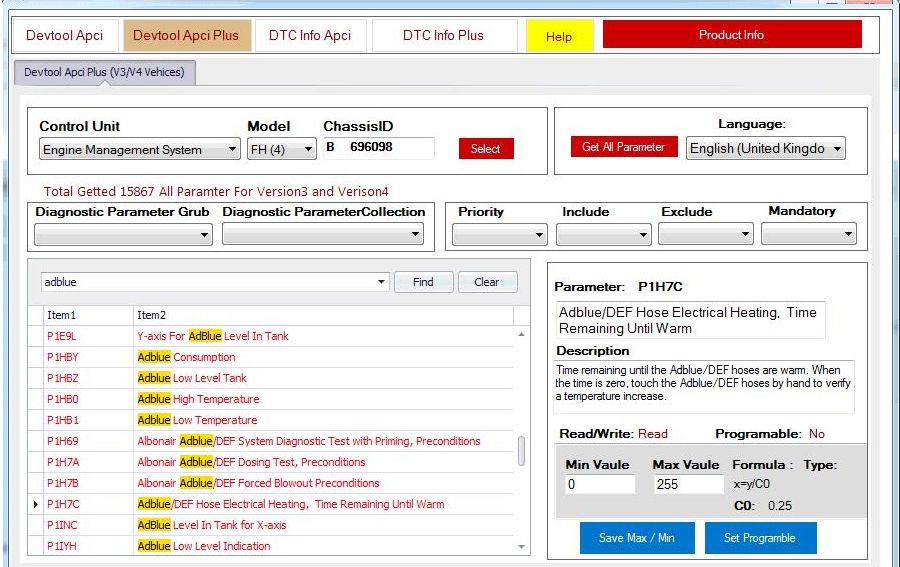Screen dimensions: 900x567
Task: Click the Find button
Action: point(423,282)
